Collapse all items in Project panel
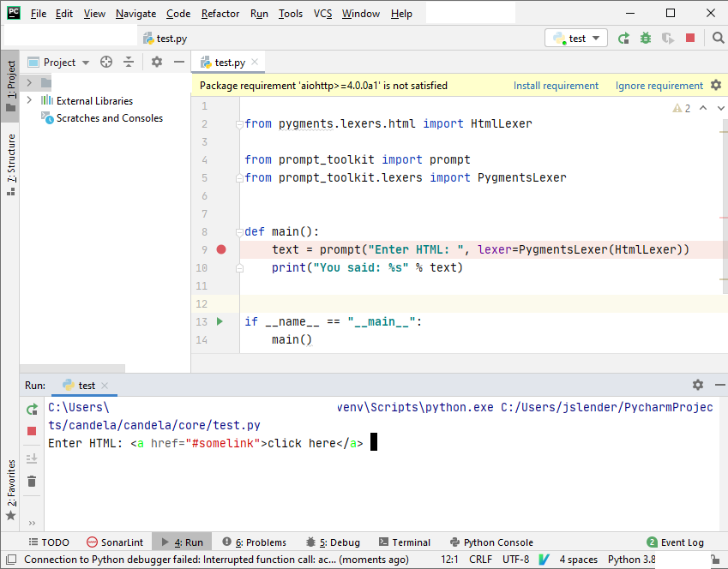This screenshot has width=728, height=569. coord(129,62)
